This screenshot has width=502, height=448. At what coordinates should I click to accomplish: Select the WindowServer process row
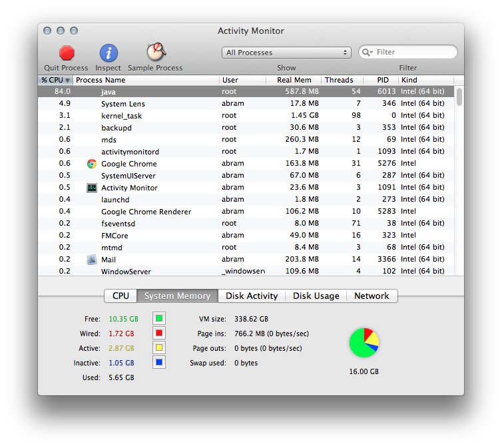pyautogui.click(x=246, y=271)
